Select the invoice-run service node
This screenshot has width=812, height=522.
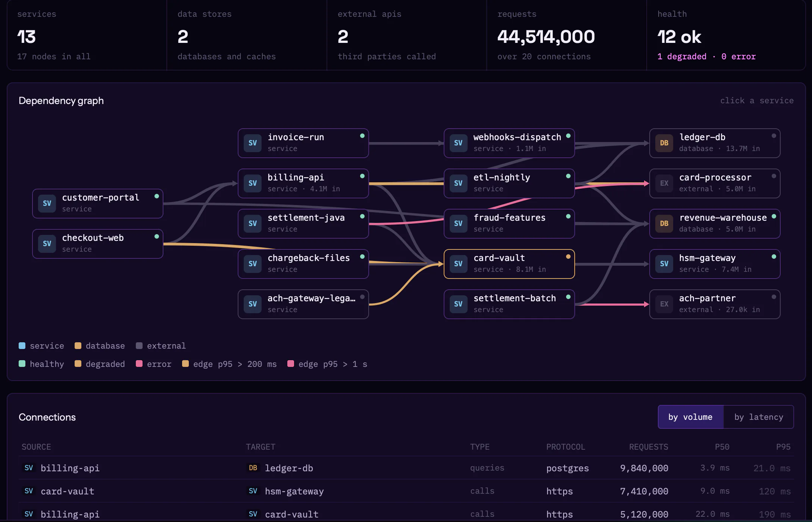coord(303,143)
